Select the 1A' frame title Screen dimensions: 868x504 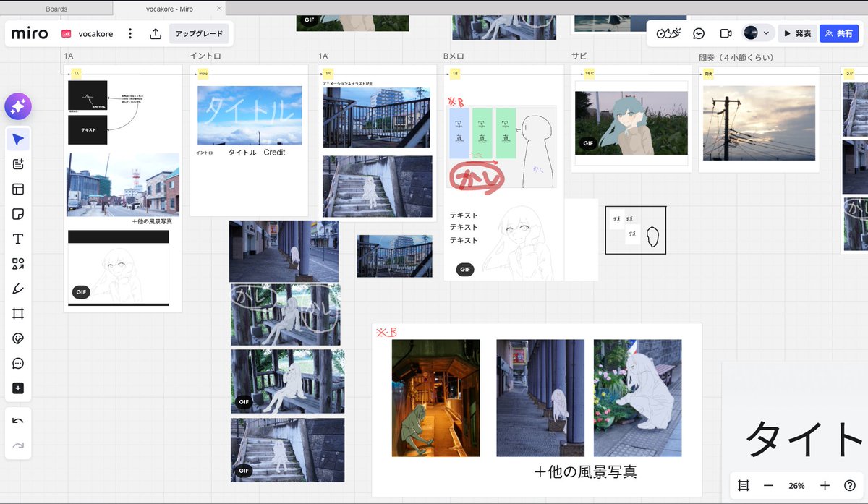click(x=325, y=56)
